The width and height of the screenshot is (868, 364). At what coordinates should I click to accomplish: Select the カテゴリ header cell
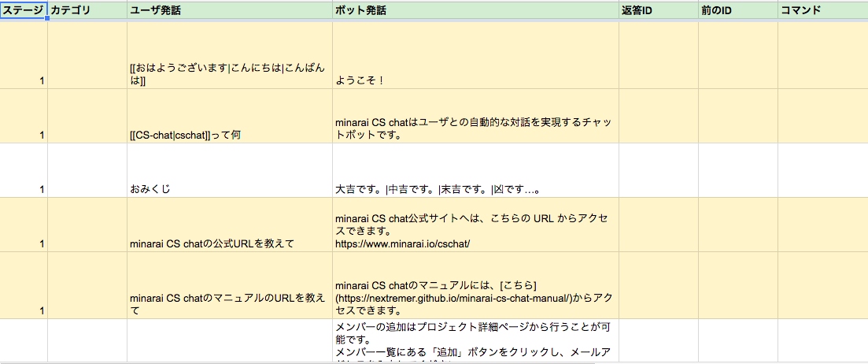click(87, 10)
